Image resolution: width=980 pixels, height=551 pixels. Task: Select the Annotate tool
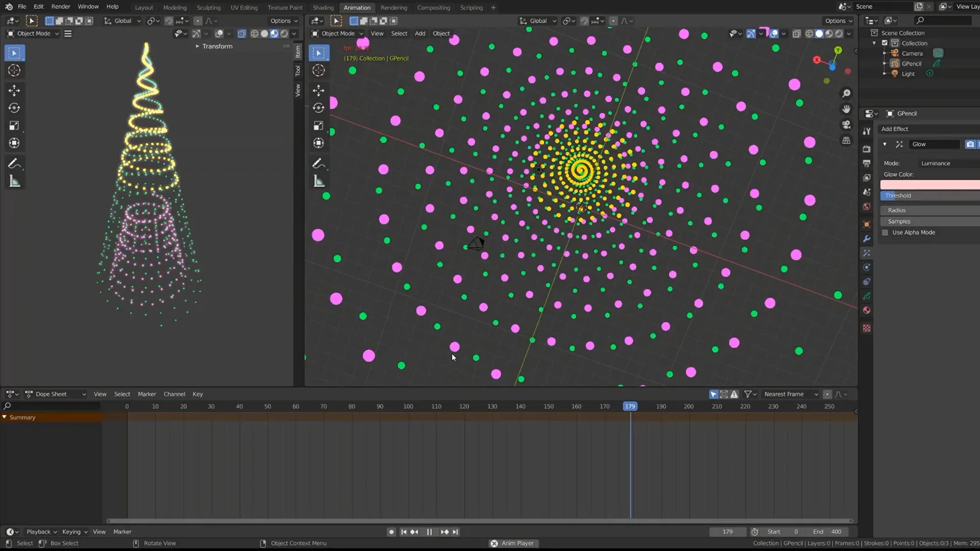pos(14,163)
